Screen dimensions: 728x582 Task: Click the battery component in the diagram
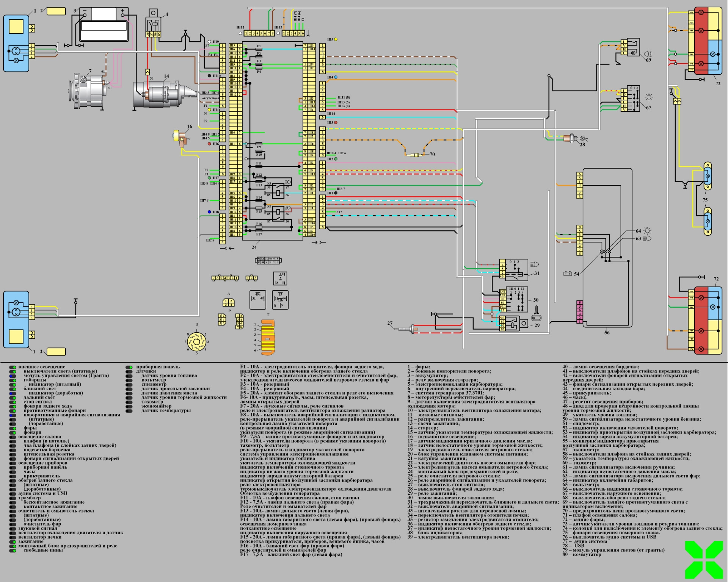pyautogui.click(x=103, y=25)
